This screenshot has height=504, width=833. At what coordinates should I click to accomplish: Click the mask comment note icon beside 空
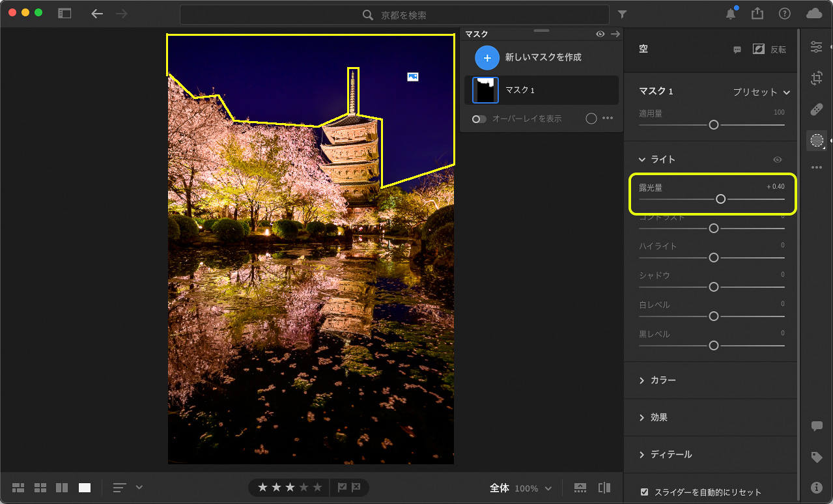[737, 49]
